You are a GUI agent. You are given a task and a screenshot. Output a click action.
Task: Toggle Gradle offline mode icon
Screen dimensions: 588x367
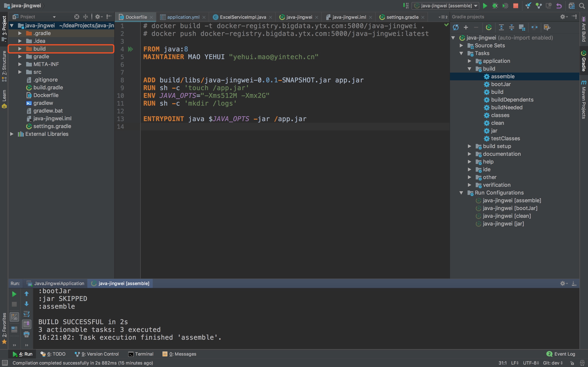[534, 28]
